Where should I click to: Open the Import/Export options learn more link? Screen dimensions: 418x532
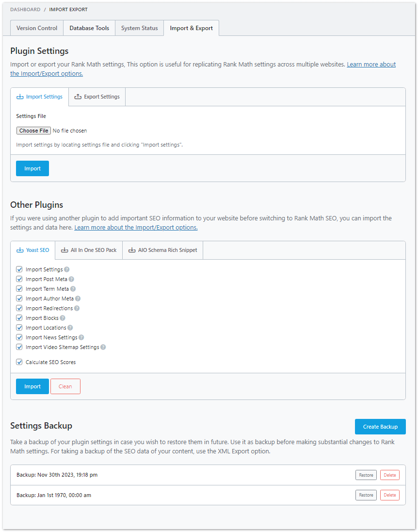point(135,227)
